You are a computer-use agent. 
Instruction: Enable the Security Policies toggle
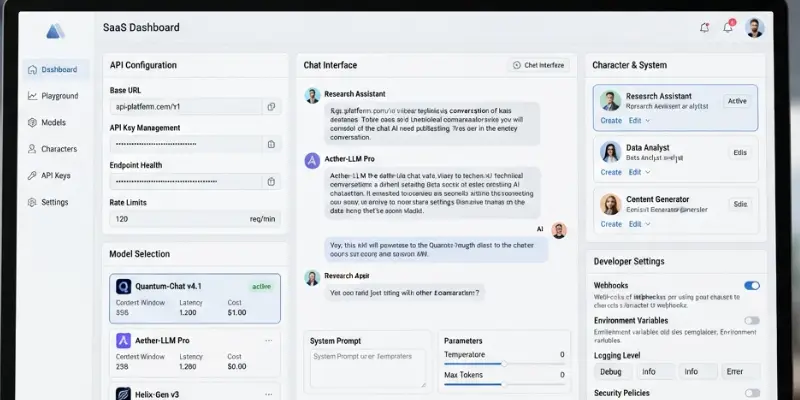(752, 393)
